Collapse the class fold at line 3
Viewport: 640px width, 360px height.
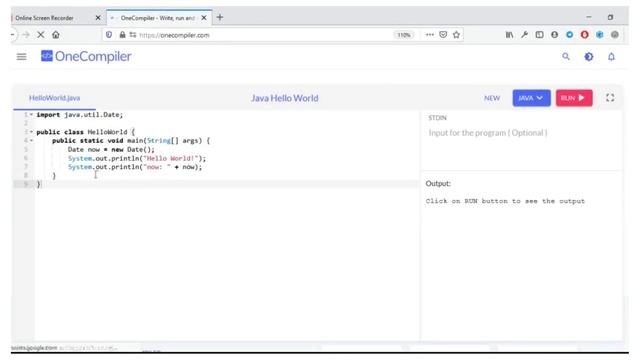coord(31,132)
